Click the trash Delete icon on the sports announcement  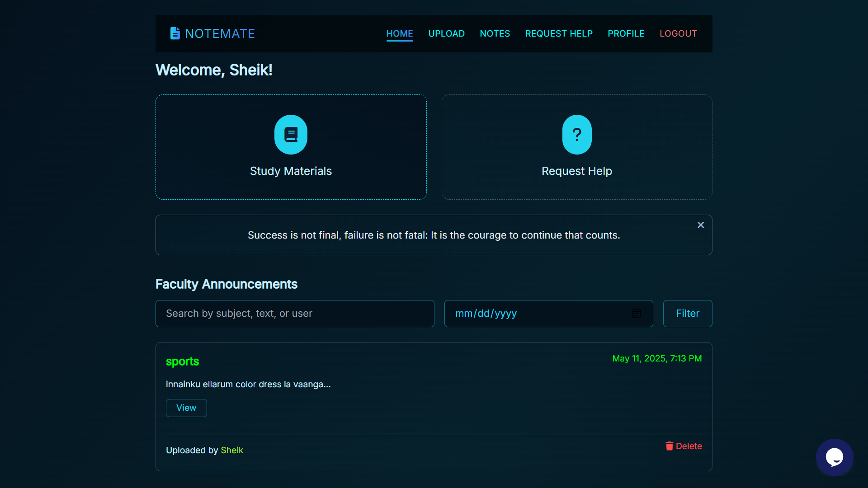pyautogui.click(x=670, y=446)
